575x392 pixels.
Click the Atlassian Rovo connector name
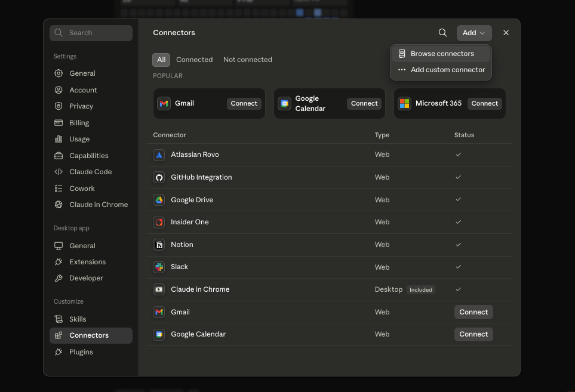195,155
